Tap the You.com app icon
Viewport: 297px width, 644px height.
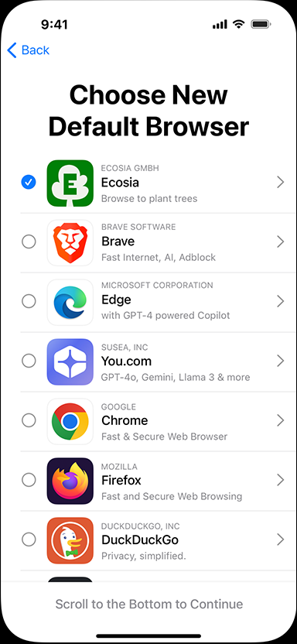tap(70, 361)
